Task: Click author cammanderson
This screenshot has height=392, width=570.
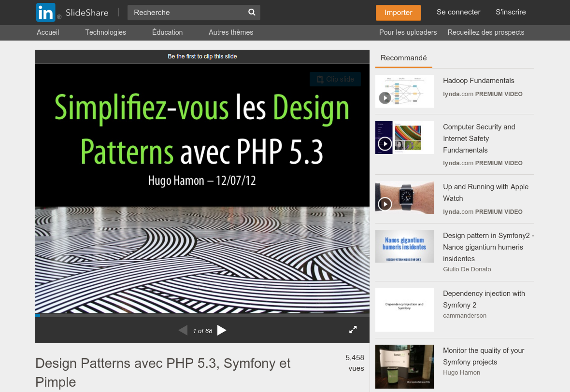Action: coord(465,316)
